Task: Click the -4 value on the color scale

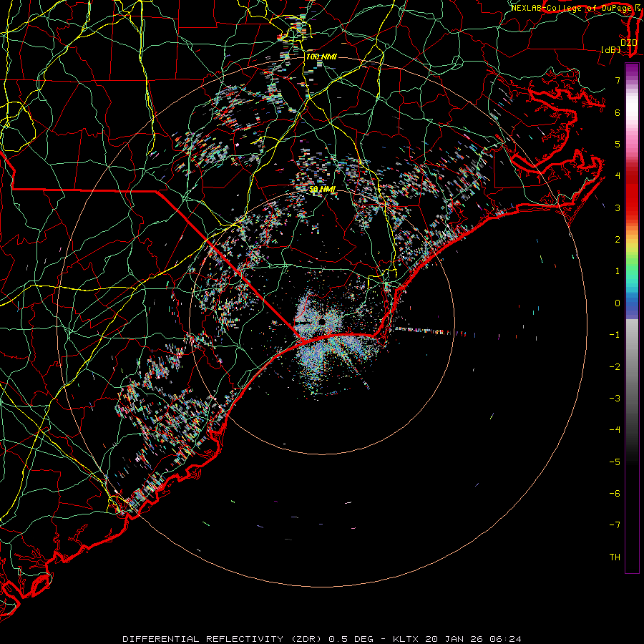Action: coord(615,430)
